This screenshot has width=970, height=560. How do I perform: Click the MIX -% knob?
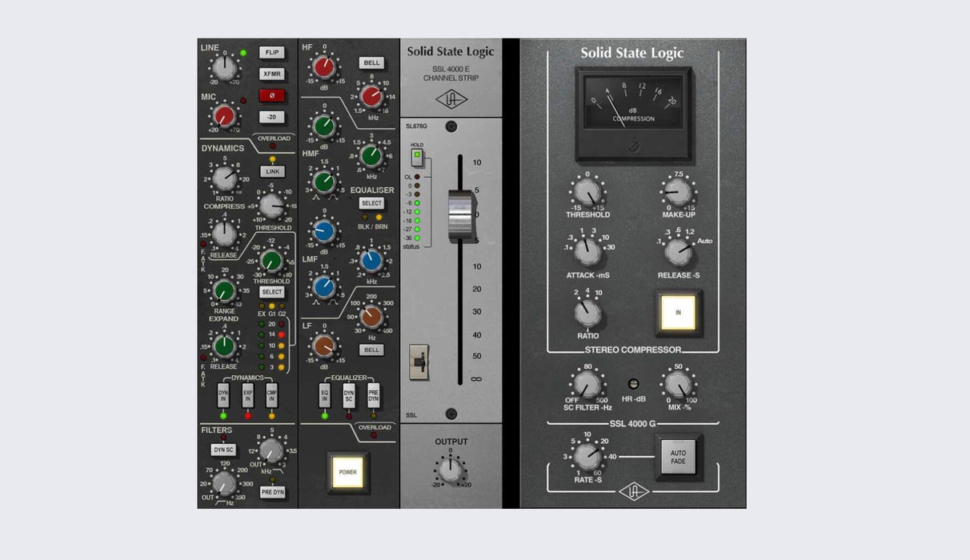pos(679,386)
